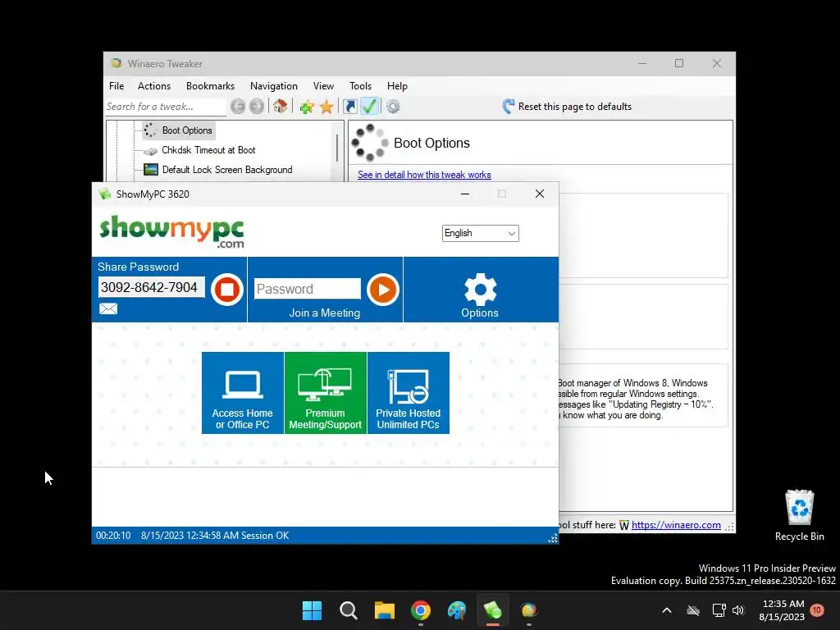840x630 pixels.
Task: Open the Tools menu in Winaero Tweaker
Action: pos(361,85)
